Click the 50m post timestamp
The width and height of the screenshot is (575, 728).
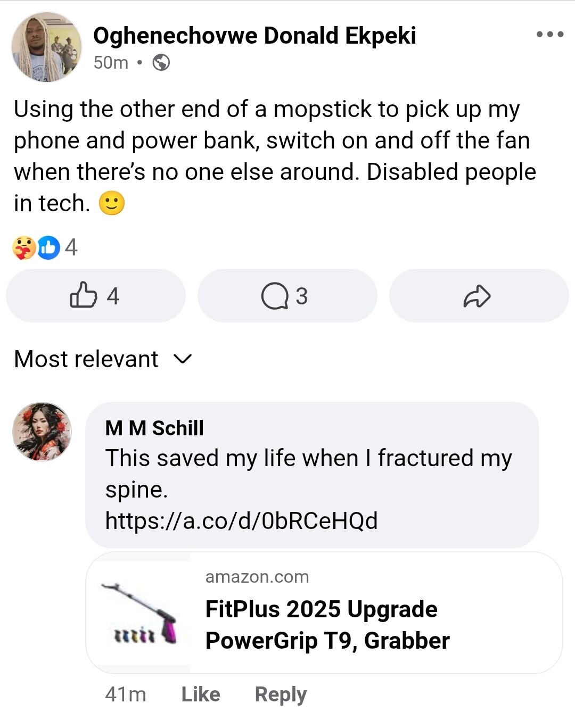111,63
